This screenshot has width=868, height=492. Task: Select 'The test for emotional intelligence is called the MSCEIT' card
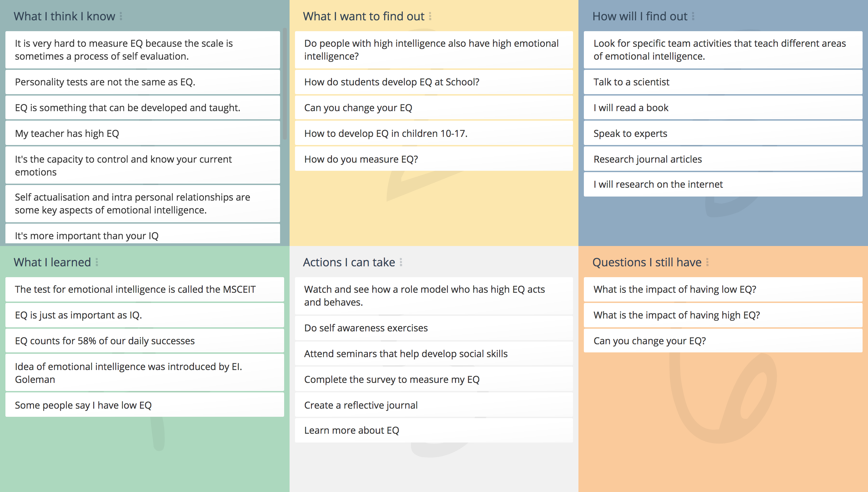click(145, 289)
